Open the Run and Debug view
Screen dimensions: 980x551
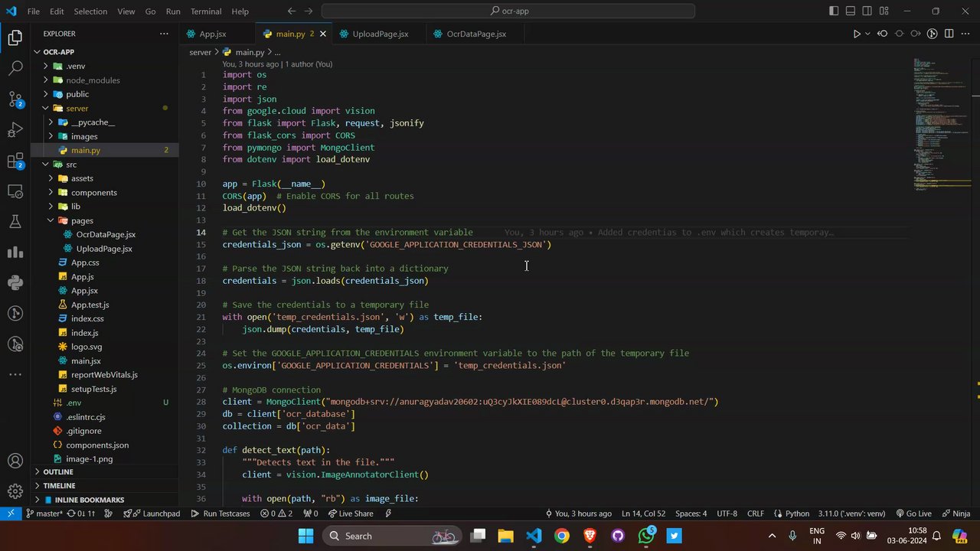click(x=15, y=129)
